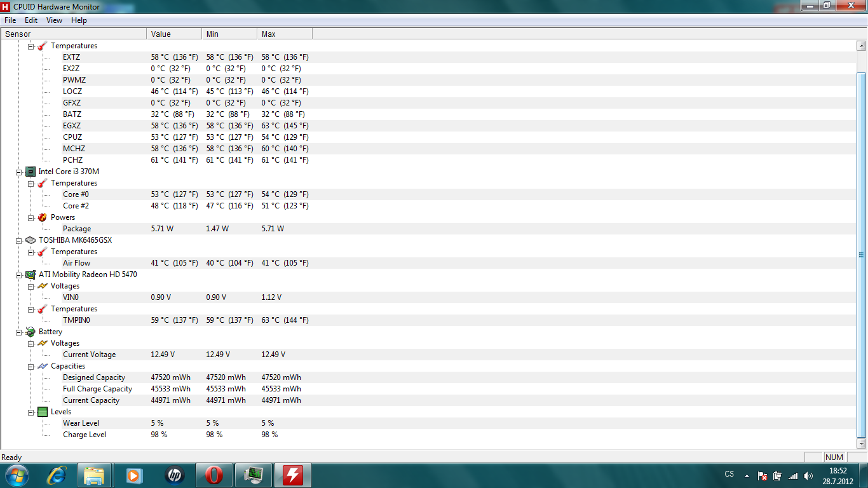Collapse the Powers group
The width and height of the screenshot is (868, 488).
pyautogui.click(x=31, y=217)
